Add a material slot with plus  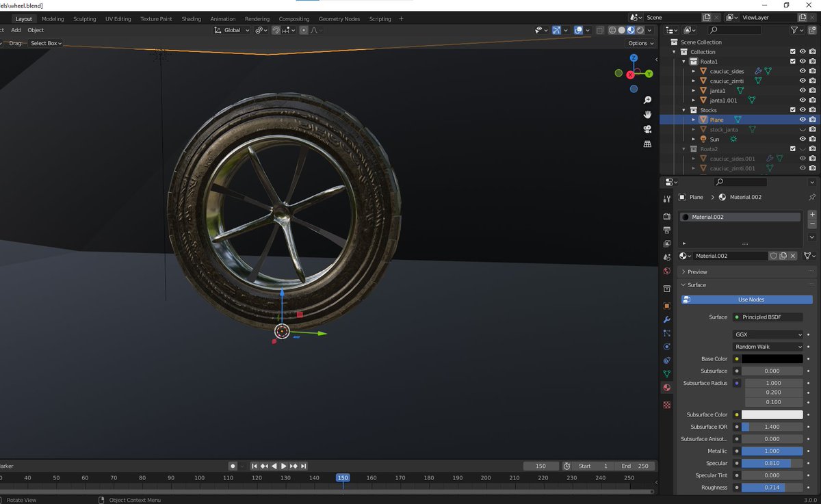[x=812, y=215]
